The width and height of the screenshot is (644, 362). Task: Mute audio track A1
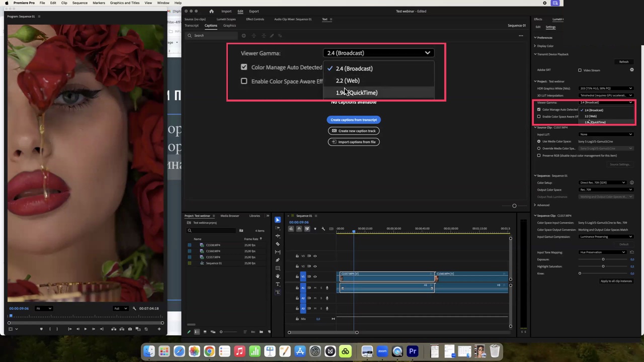point(315,288)
